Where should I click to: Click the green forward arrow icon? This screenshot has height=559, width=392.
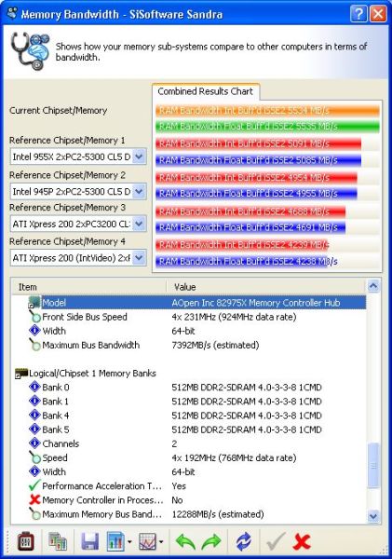click(211, 541)
